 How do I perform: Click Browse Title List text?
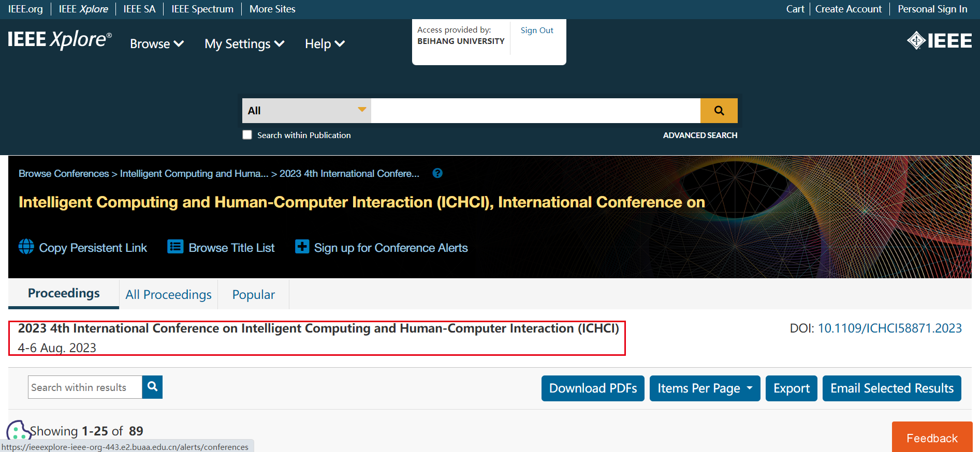pyautogui.click(x=231, y=248)
